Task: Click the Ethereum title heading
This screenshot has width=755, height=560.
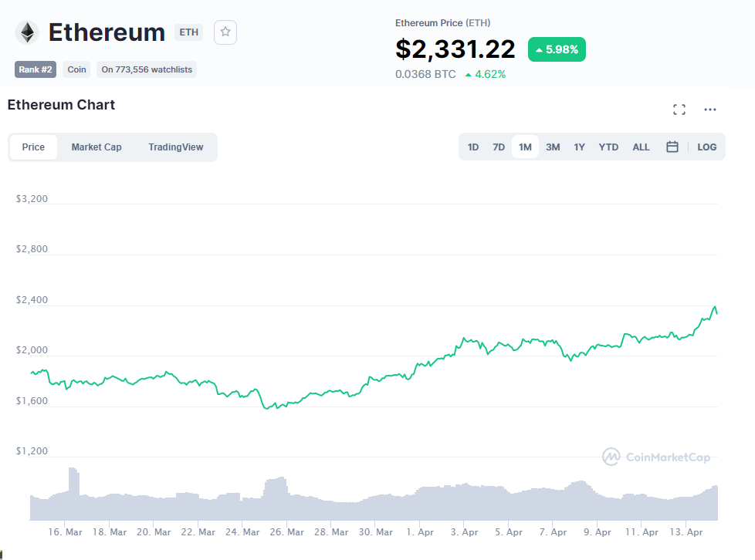Action: [107, 32]
